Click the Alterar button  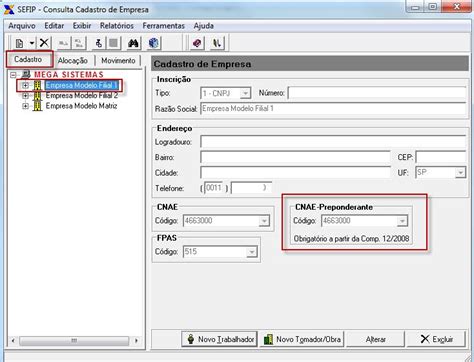[376, 339]
